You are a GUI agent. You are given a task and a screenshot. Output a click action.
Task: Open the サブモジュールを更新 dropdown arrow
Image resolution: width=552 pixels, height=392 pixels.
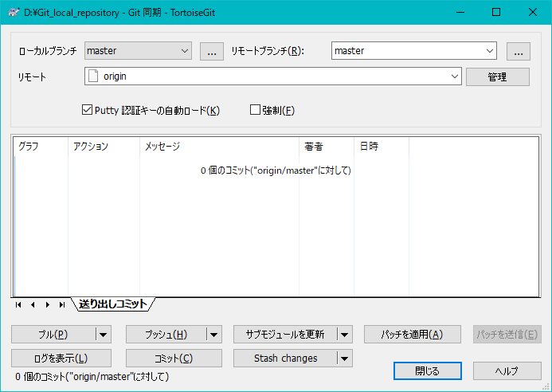(345, 335)
